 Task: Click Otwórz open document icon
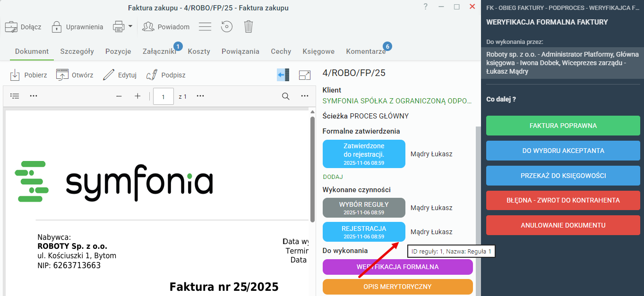[62, 75]
